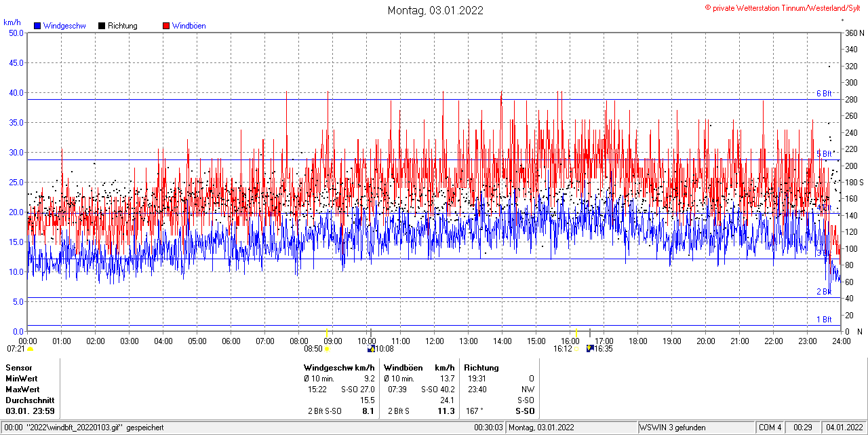Click the blue Windgeschw legend swatch
The image size is (868, 435).
[37, 26]
